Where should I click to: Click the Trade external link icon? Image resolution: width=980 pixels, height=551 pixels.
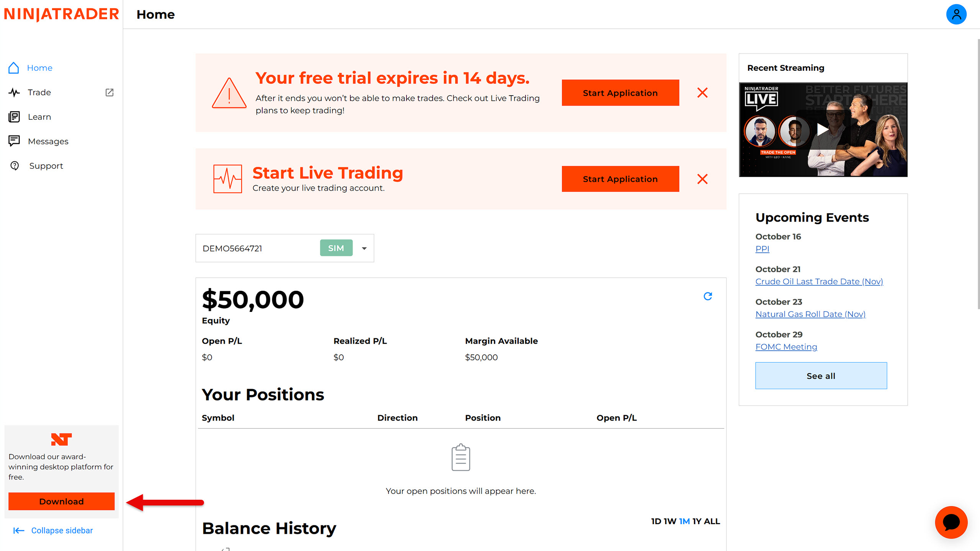click(x=109, y=92)
